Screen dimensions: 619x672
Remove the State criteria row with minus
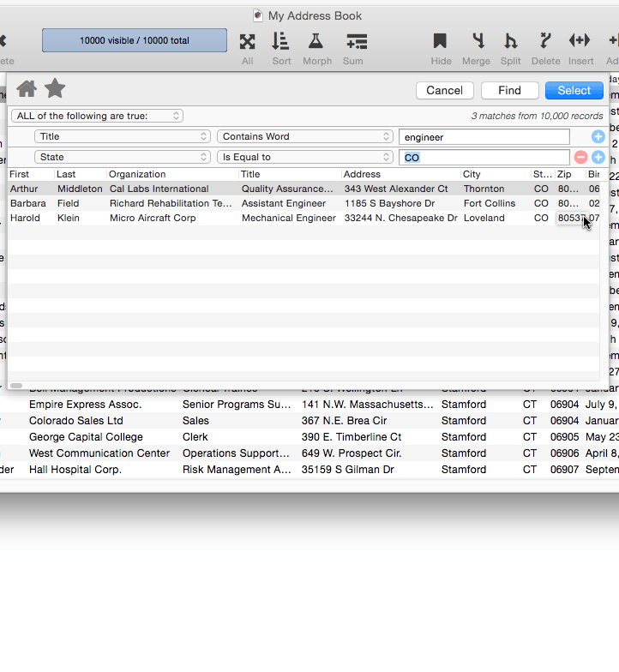580,158
